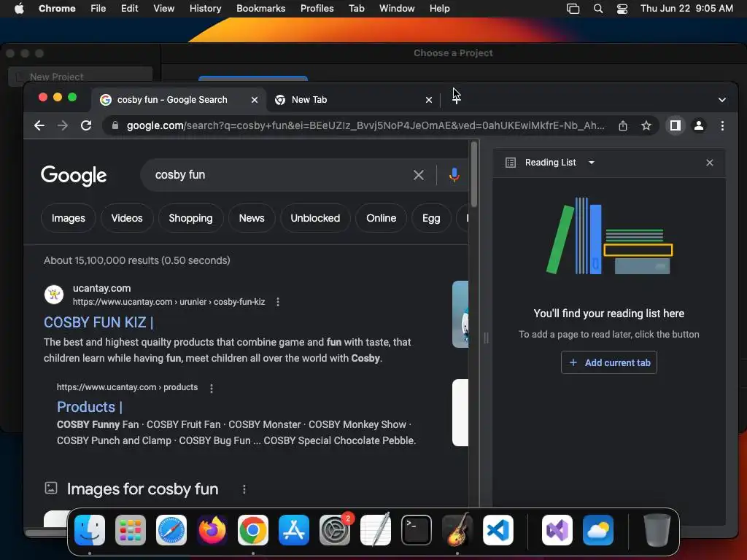Open Chrome's three-dot main menu

click(722, 125)
